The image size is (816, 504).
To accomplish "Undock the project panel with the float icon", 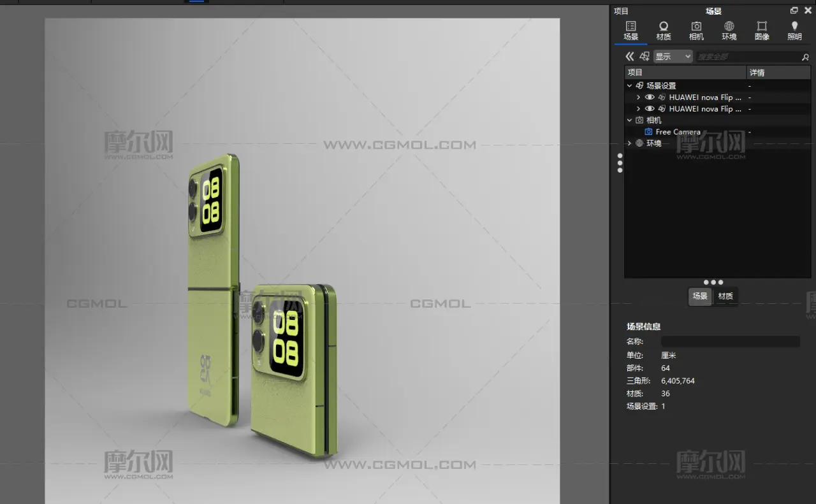I will tap(794, 10).
